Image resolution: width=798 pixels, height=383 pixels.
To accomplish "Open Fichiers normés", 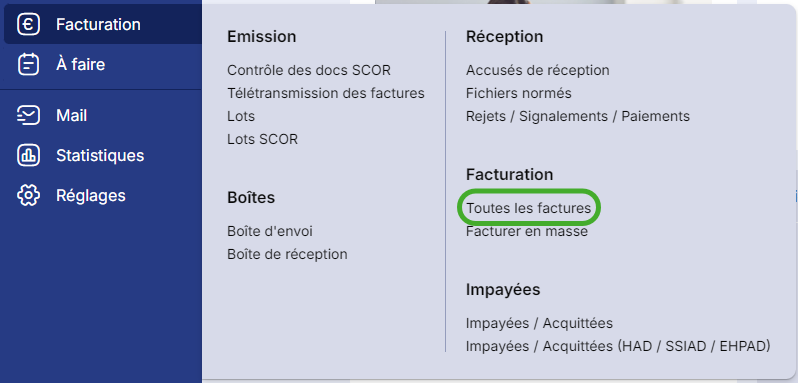I will tap(519, 93).
